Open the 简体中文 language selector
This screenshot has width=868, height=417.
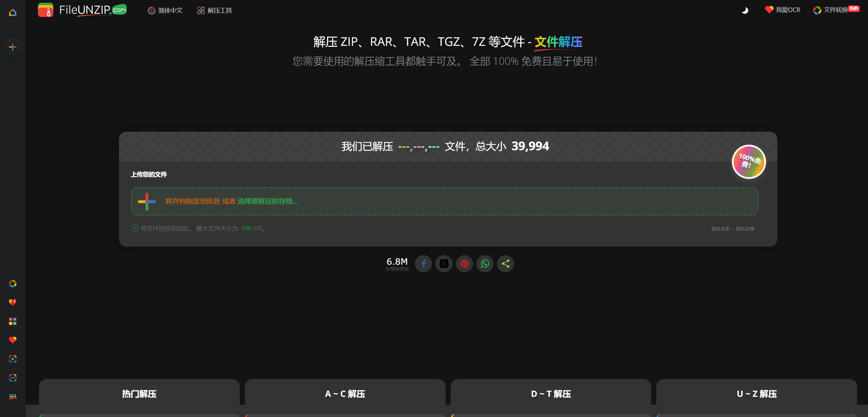point(165,11)
